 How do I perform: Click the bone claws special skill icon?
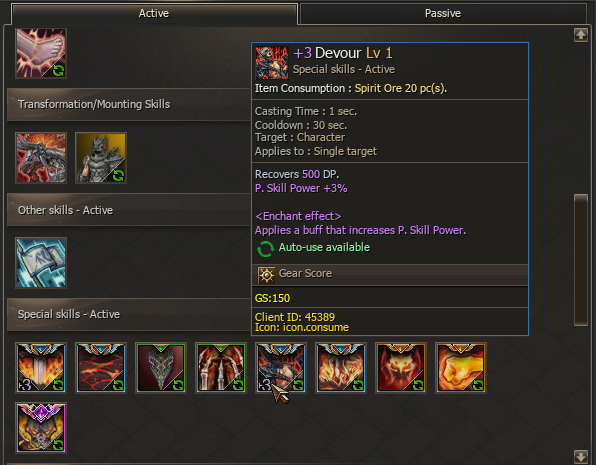pyautogui.click(x=221, y=367)
